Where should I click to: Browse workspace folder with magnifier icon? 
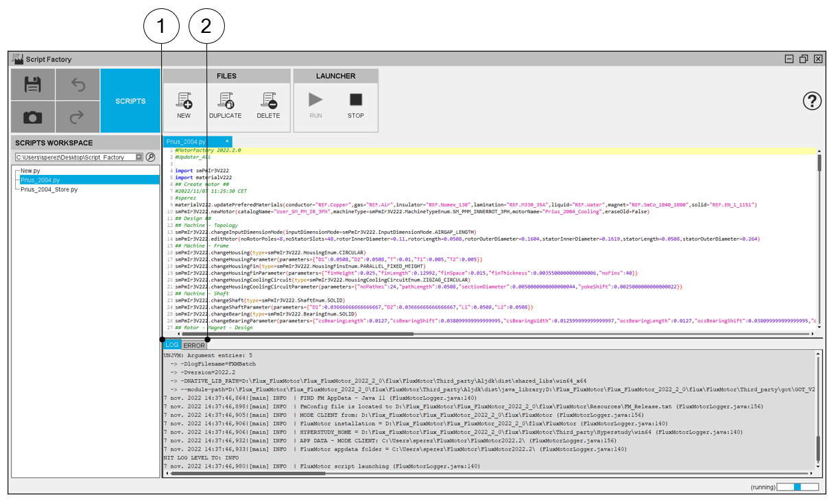point(151,157)
